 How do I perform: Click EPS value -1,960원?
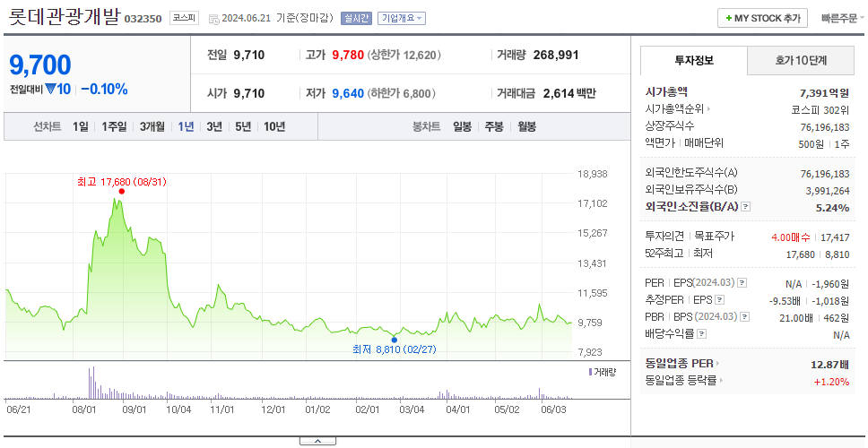[x=830, y=284]
